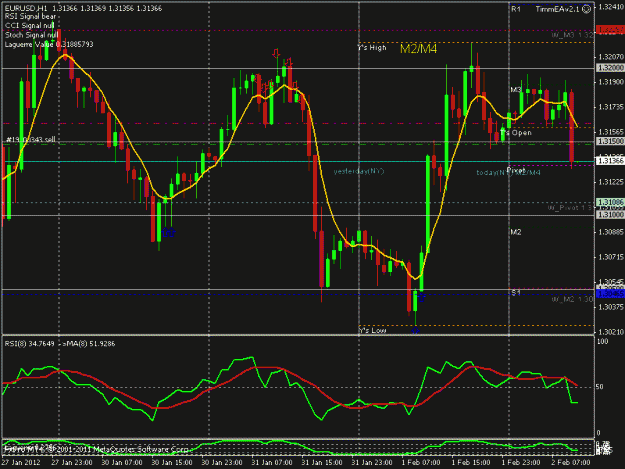Viewport: 625px width, 469px height.
Task: Click the current price tag 1.31366
Action: (610, 161)
